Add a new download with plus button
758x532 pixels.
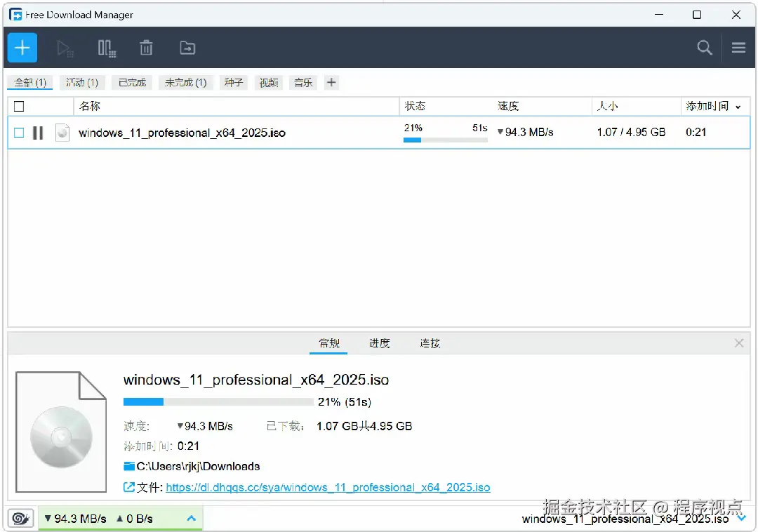tap(22, 48)
